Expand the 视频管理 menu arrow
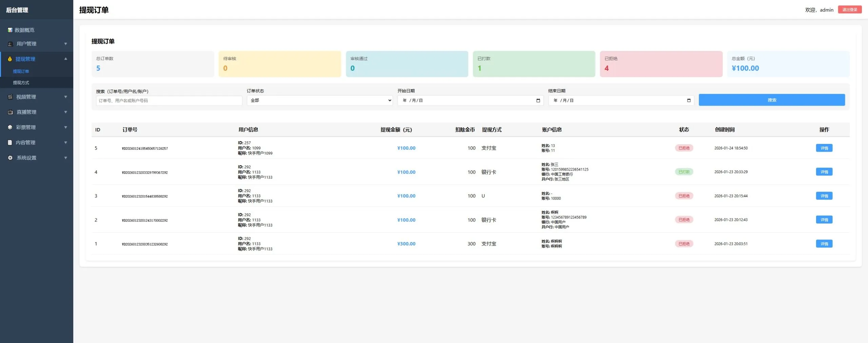Screen dimensions: 868x343 point(66,97)
